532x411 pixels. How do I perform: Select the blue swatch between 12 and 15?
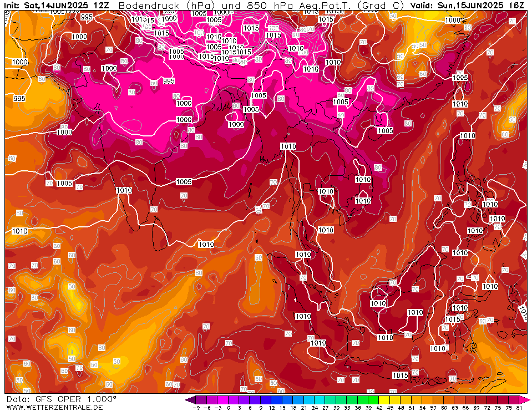(x=277, y=399)
